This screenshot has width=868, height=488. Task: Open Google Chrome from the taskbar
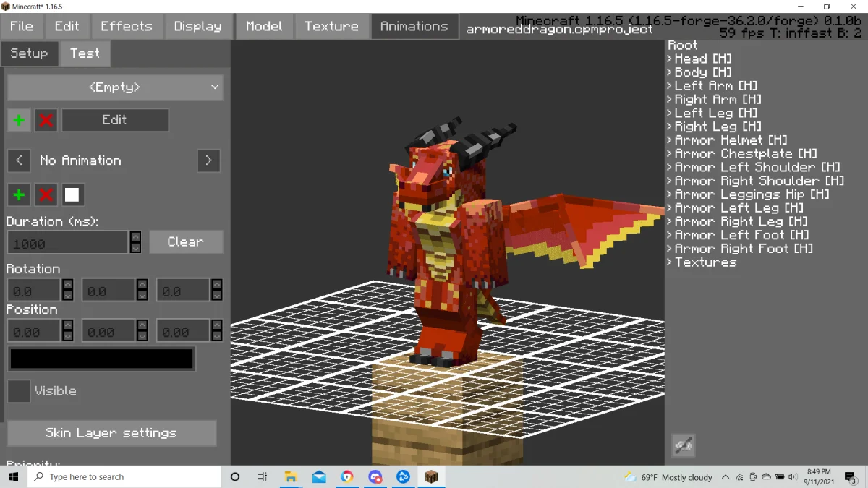(x=347, y=477)
